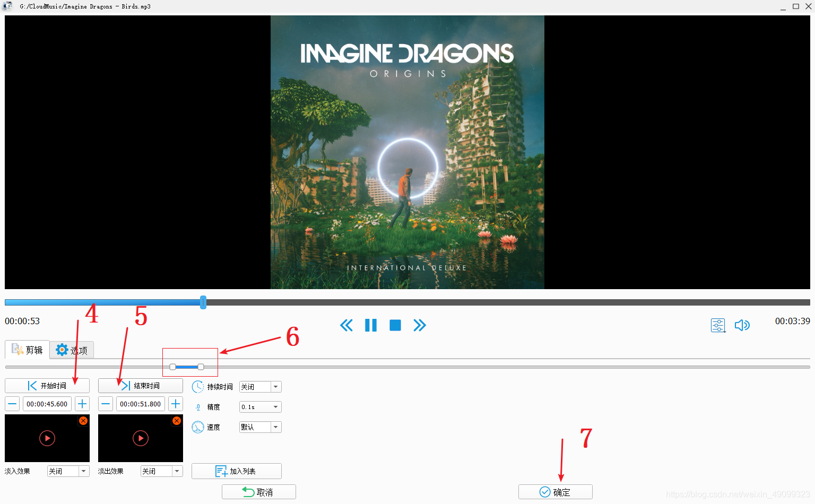The height and width of the screenshot is (504, 815).
Task: Click the clip range right handle
Action: (201, 367)
